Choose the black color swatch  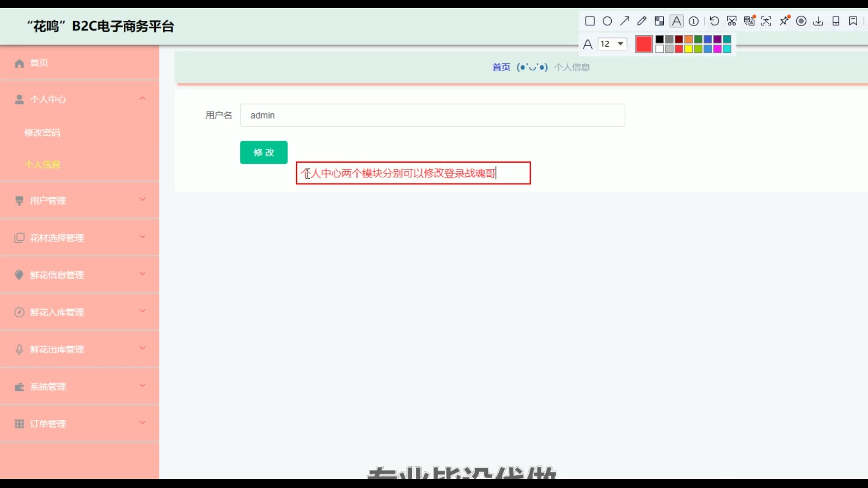click(660, 39)
